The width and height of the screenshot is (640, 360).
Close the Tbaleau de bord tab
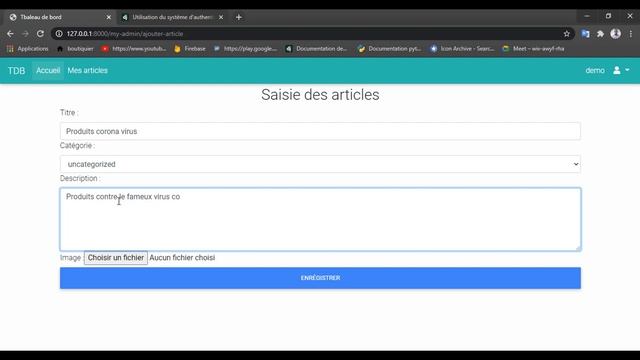(x=109, y=17)
